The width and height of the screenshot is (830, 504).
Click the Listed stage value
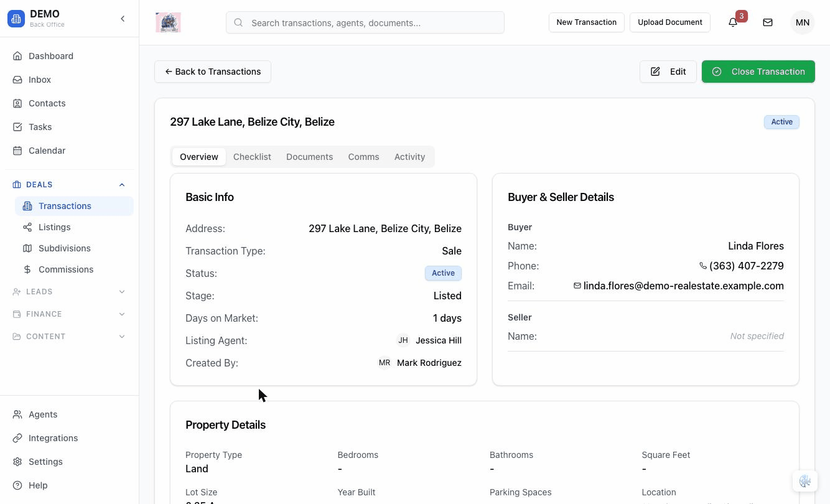447,296
